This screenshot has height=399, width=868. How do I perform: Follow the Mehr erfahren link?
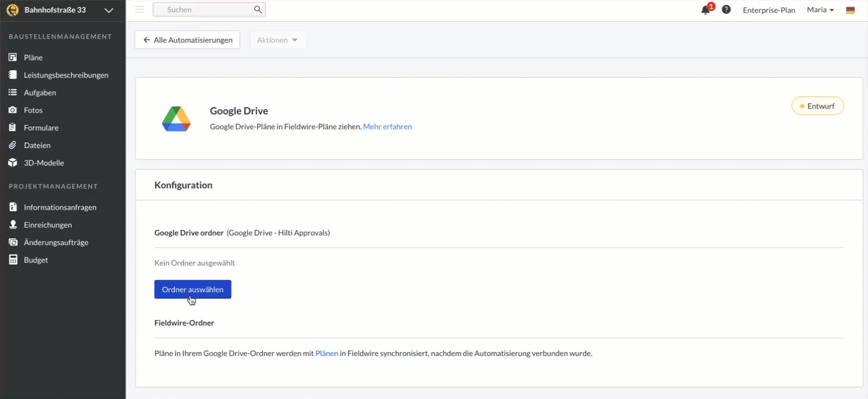[x=387, y=126]
